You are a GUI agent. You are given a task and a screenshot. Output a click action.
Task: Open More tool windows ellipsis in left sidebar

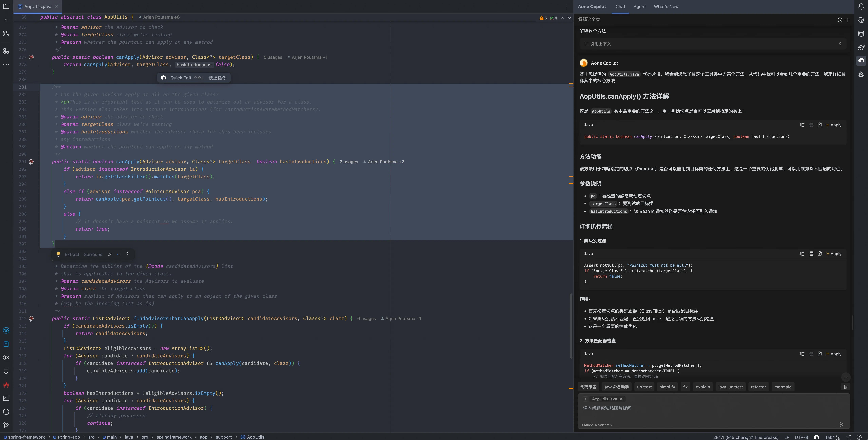6,64
